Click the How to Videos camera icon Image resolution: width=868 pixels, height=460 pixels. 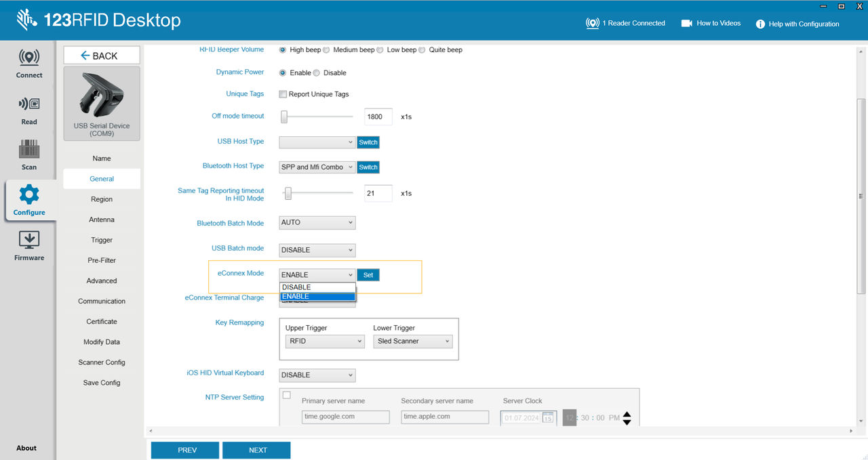686,23
